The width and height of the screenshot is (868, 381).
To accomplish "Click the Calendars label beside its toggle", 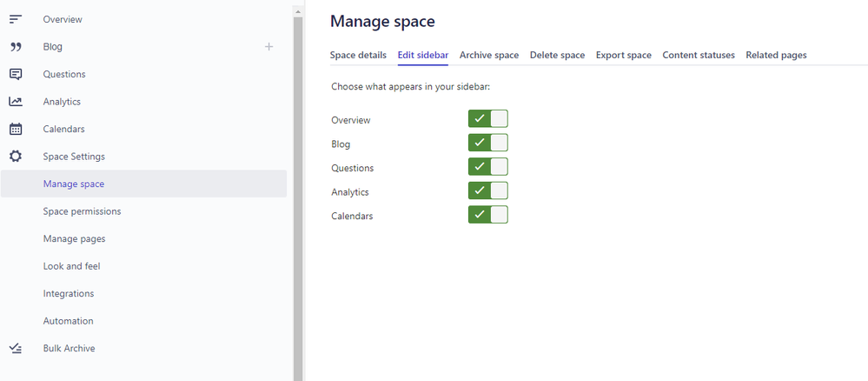I will pos(352,216).
